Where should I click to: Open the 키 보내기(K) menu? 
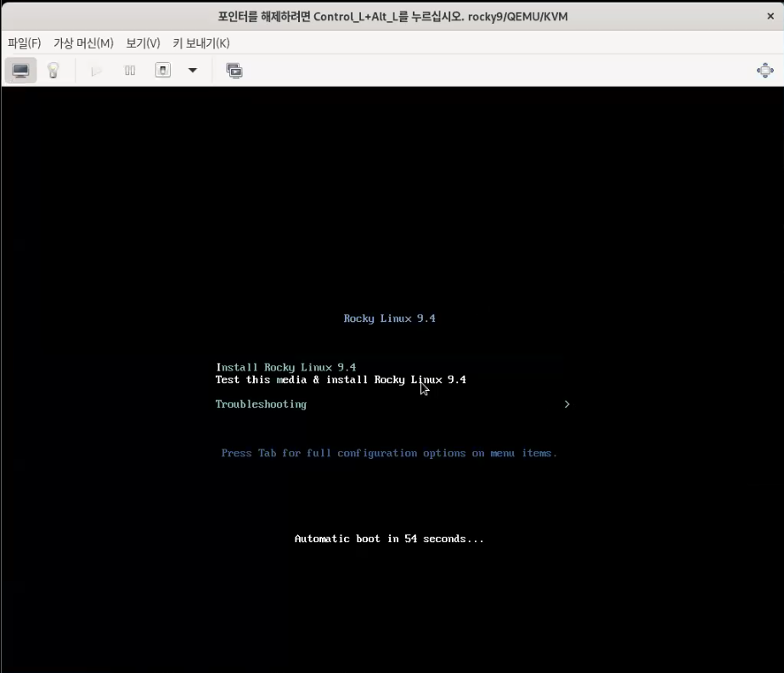tap(201, 43)
